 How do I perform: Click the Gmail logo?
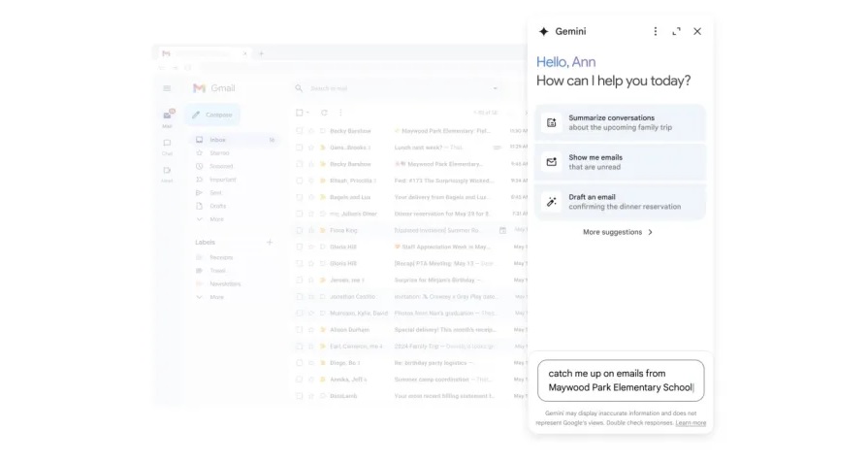[214, 88]
